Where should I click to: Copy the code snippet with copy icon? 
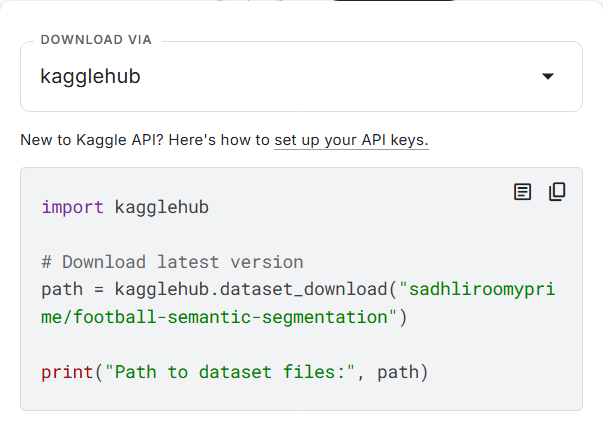coord(557,191)
